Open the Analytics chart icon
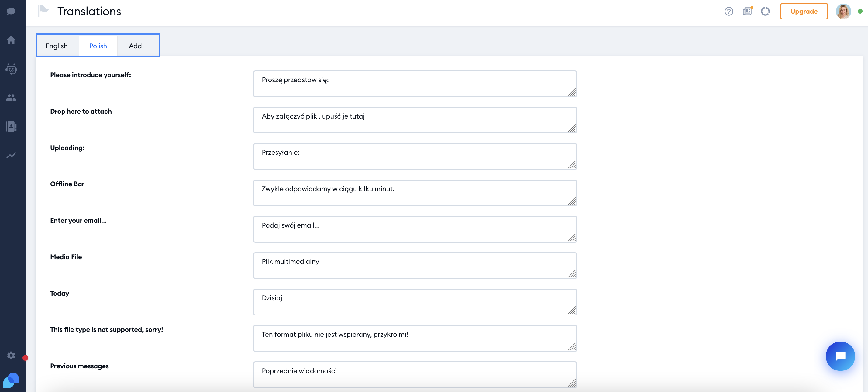This screenshot has height=392, width=868. click(11, 155)
